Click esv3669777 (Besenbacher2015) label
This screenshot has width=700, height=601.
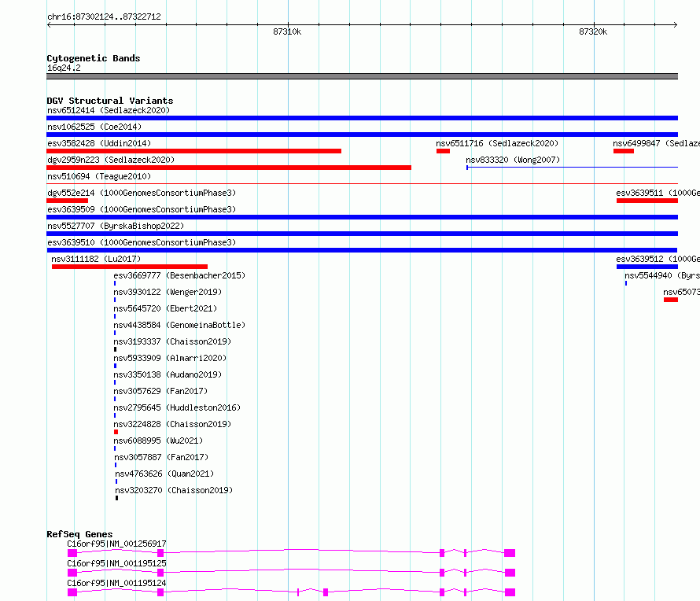[179, 275]
